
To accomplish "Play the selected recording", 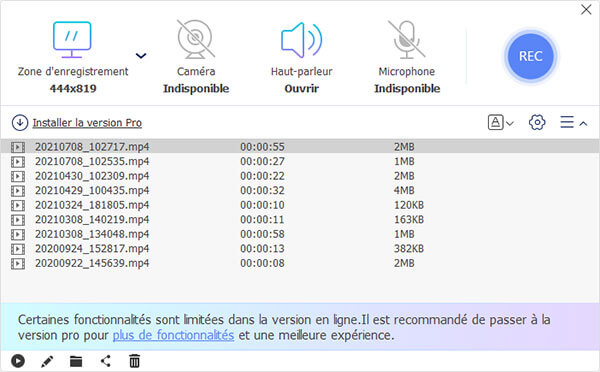I will pos(18,361).
